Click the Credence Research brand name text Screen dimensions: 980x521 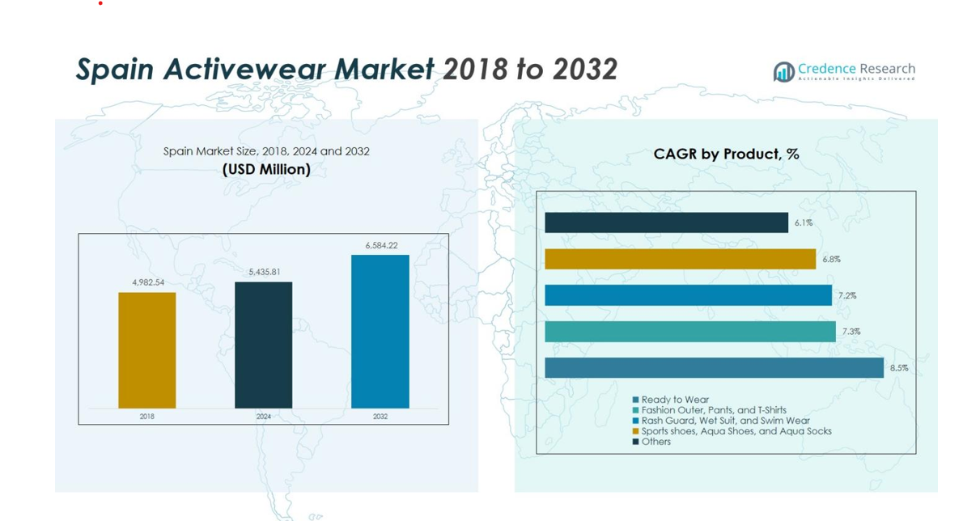point(856,69)
